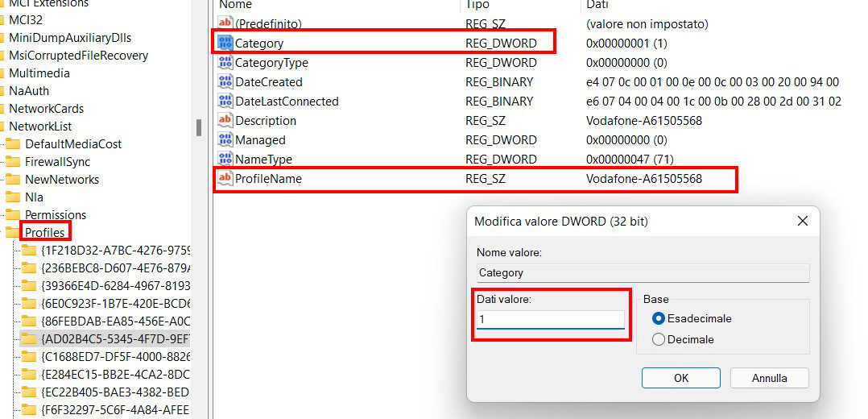Click folder icon of {86FEBDAB-EA85 key

coord(28,321)
